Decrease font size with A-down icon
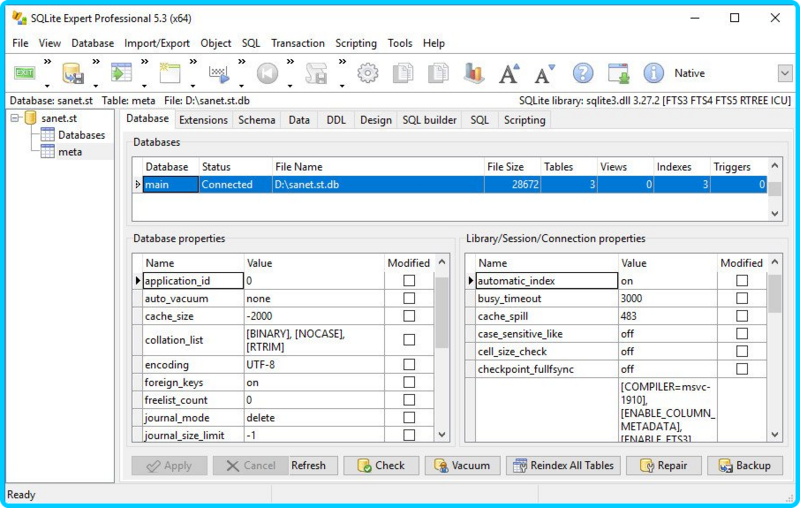This screenshot has width=800, height=508. point(544,73)
